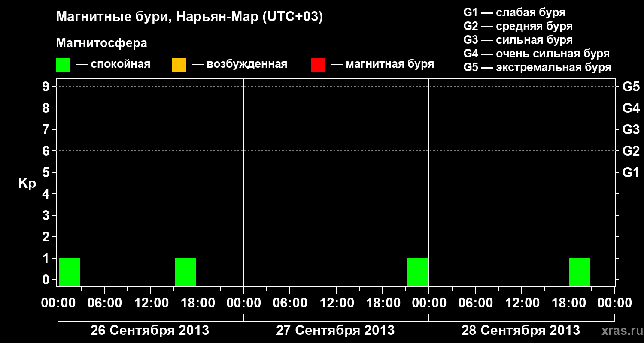Click the '— спокойная' legend label

click(x=113, y=64)
